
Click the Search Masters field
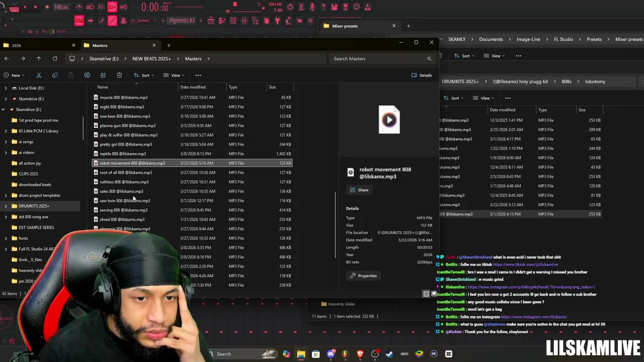(382, 59)
